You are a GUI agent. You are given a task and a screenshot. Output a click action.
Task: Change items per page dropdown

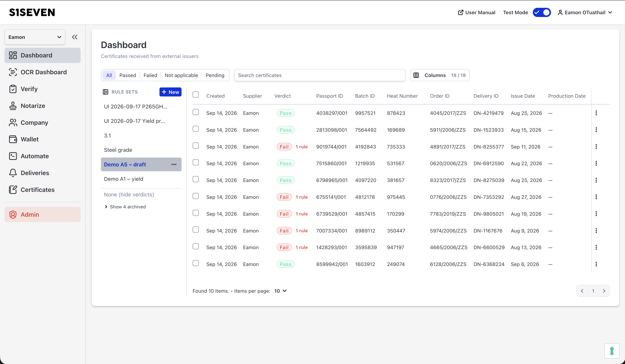281,291
